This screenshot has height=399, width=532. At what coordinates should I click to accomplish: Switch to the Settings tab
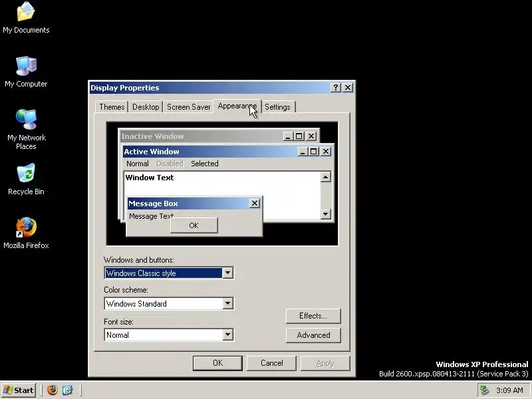pyautogui.click(x=277, y=107)
